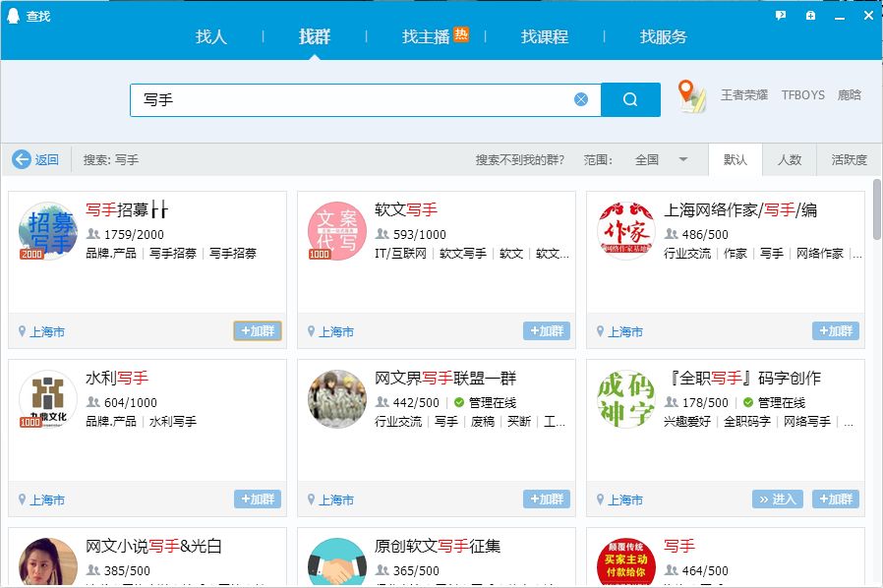Viewport: 883px width, 588px height.
Task: Click the search magnifier icon
Action: pyautogui.click(x=630, y=98)
